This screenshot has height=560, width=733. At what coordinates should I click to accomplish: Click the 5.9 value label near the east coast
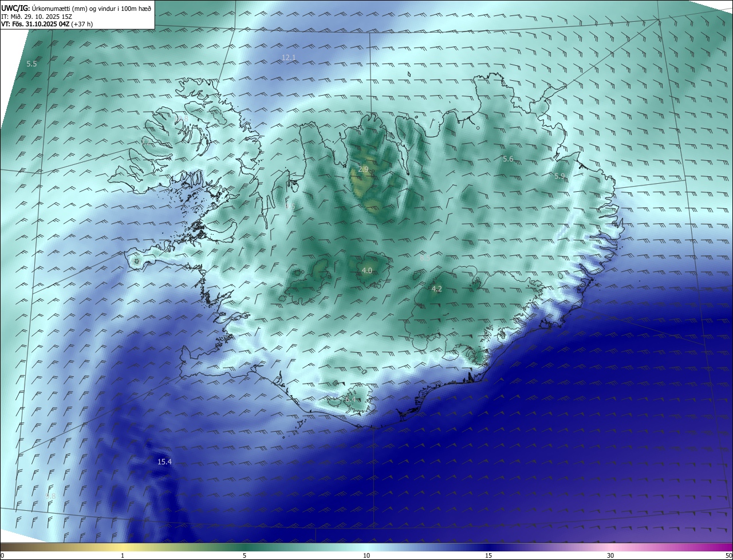pyautogui.click(x=559, y=176)
